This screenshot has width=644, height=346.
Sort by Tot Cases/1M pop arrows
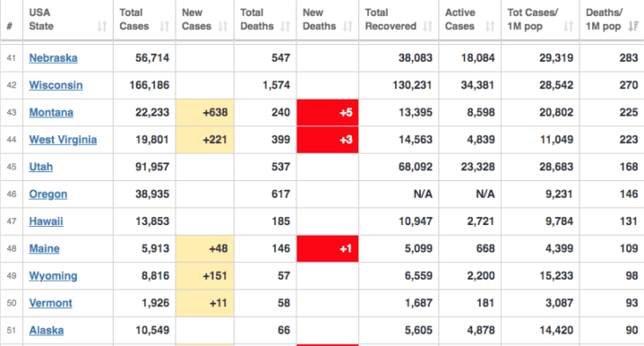tap(568, 26)
